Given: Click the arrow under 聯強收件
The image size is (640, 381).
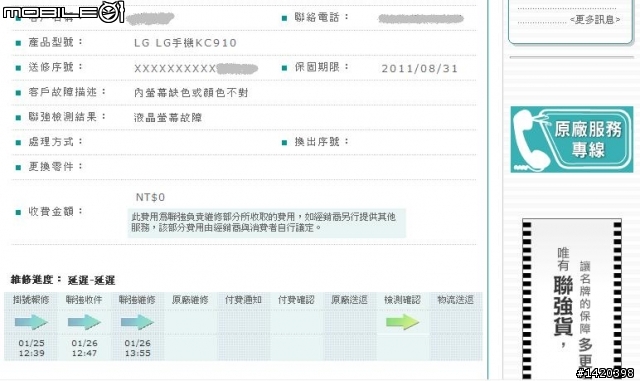Looking at the screenshot, I should (84, 322).
